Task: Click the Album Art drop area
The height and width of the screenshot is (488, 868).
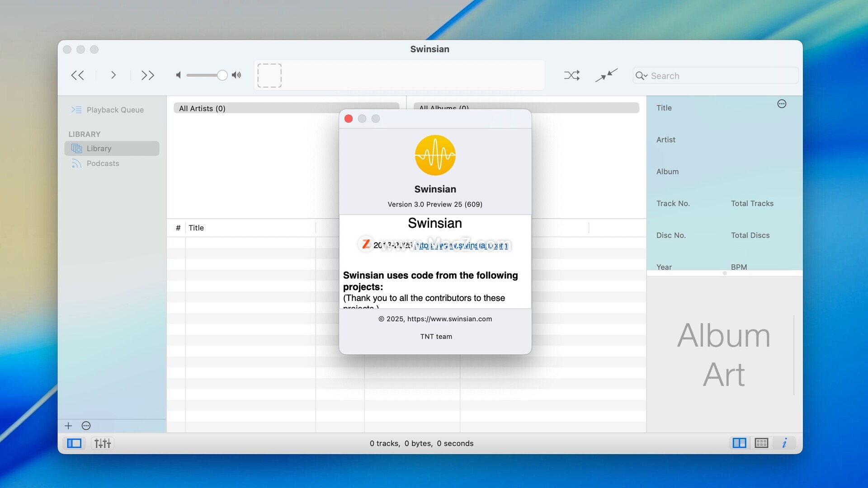Action: click(x=724, y=355)
